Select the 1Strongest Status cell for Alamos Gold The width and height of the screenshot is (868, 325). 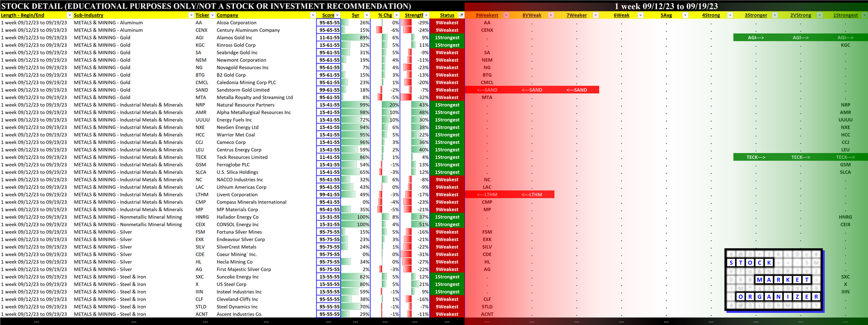coord(447,38)
